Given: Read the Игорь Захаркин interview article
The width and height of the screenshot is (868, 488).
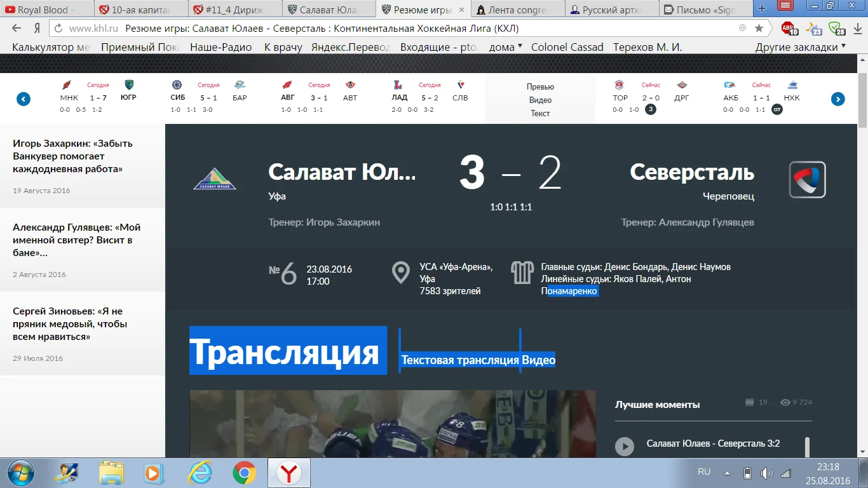Looking at the screenshot, I should pyautogui.click(x=72, y=156).
